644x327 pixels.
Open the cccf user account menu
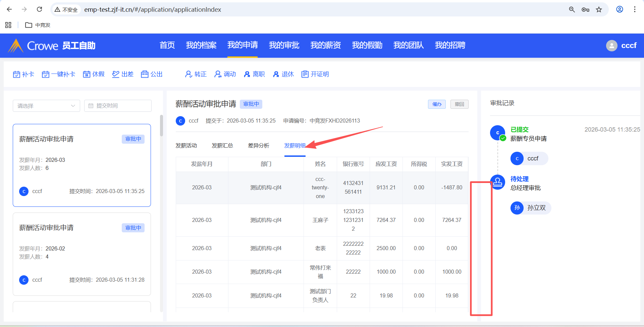621,45
